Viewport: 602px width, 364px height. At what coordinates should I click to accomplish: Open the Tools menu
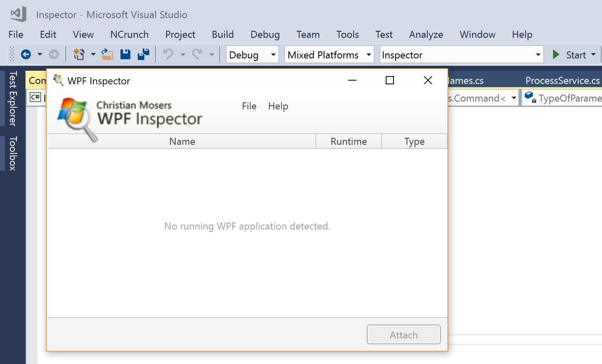[x=347, y=35]
